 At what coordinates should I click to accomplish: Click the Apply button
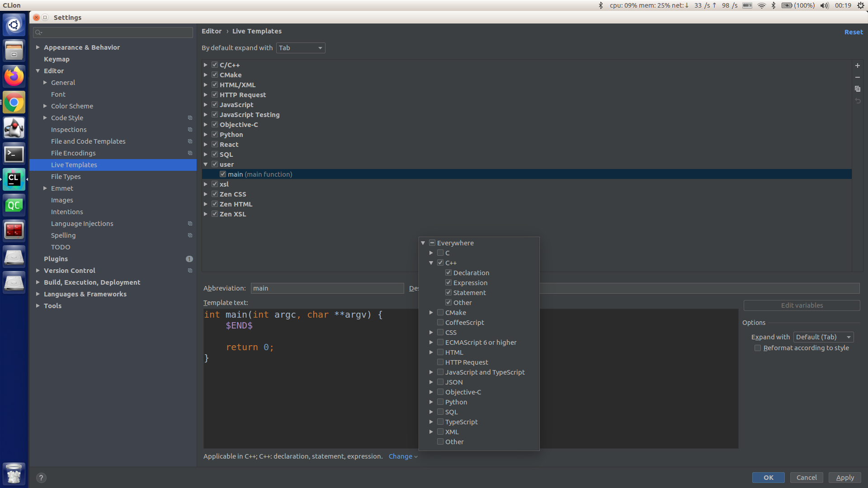pyautogui.click(x=844, y=478)
